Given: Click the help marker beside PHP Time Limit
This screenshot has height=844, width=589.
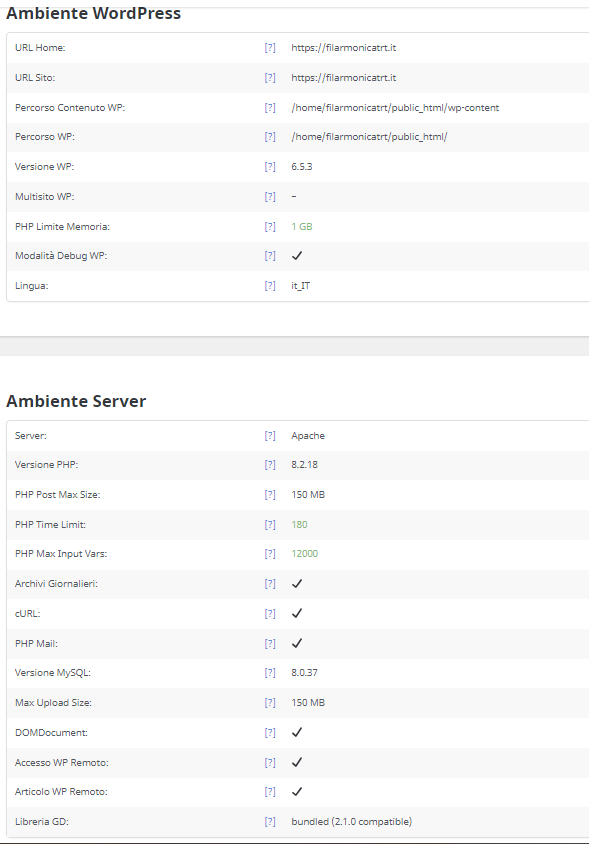Looking at the screenshot, I should [270, 524].
